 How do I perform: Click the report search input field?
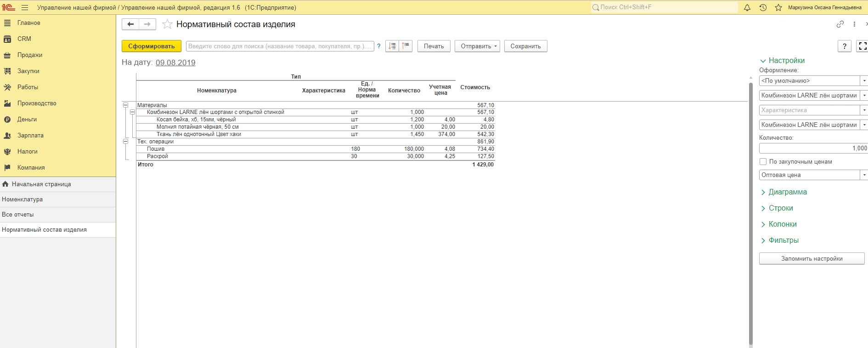point(280,46)
